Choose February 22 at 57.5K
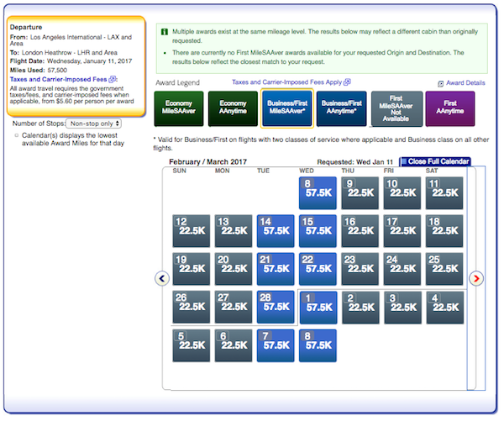Image resolution: width=504 pixels, height=421 pixels. pos(318,269)
